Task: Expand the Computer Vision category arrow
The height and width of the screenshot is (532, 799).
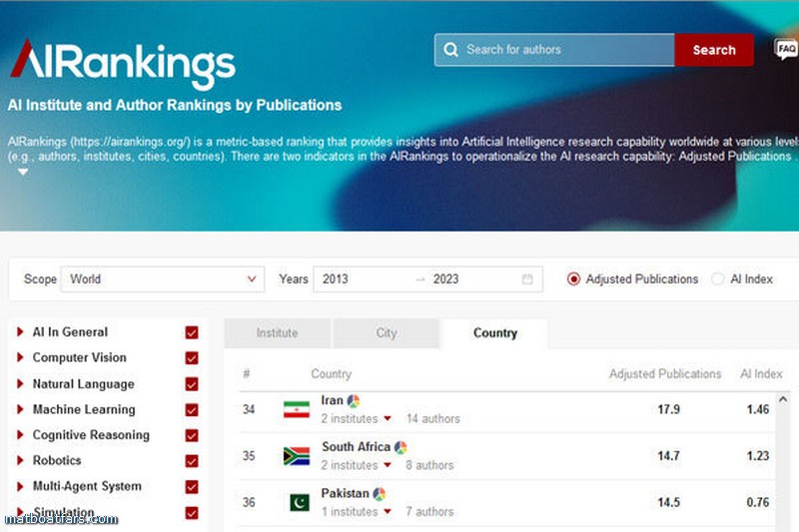Action: click(x=20, y=357)
